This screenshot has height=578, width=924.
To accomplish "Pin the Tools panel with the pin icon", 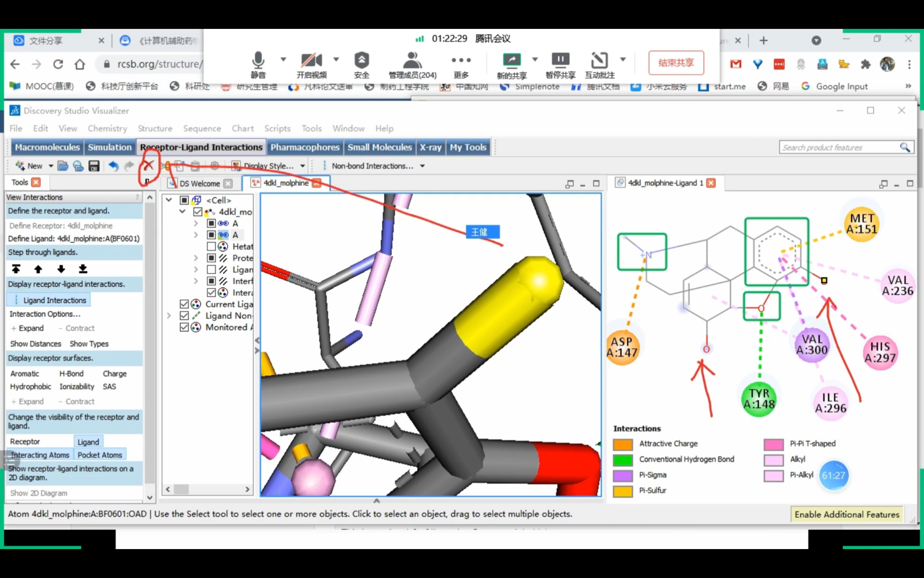I will (x=147, y=182).
